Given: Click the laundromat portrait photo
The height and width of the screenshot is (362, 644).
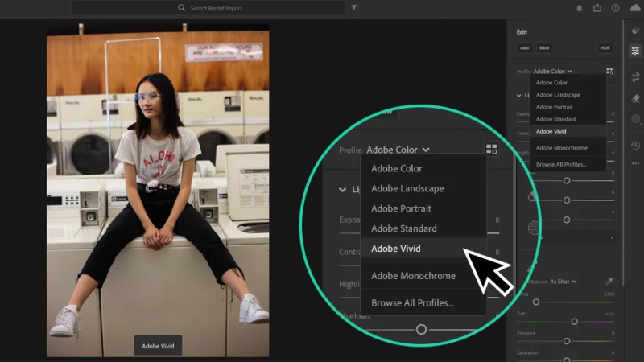Looking at the screenshot, I should pos(158,191).
